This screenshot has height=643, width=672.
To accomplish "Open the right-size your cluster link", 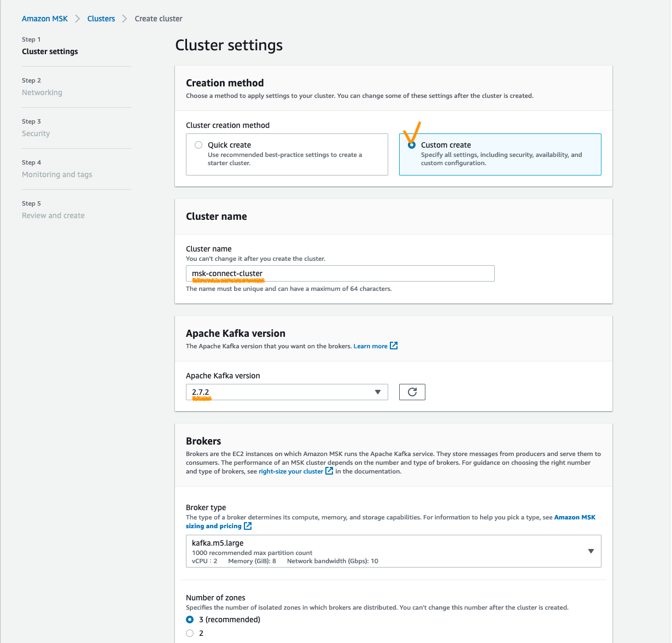I will (291, 471).
